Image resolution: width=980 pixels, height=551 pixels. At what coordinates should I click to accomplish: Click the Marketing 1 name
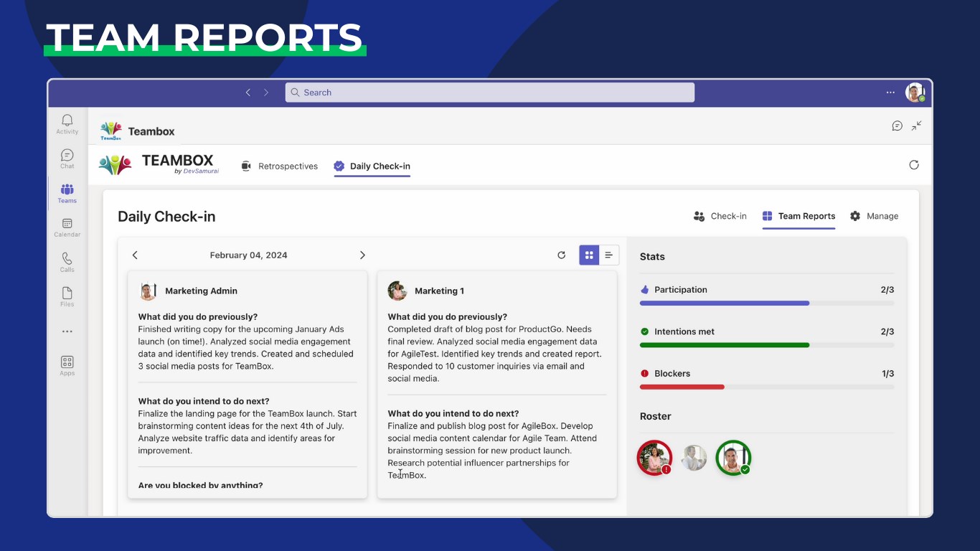(x=439, y=291)
